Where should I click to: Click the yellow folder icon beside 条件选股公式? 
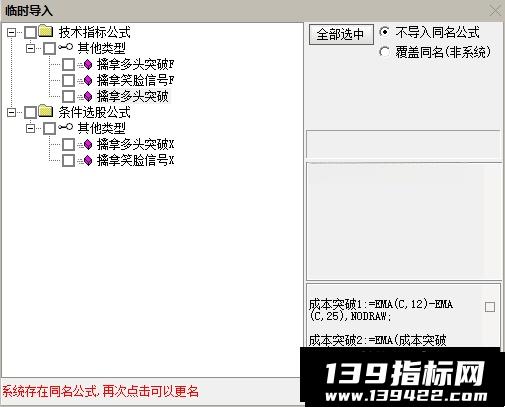point(46,111)
